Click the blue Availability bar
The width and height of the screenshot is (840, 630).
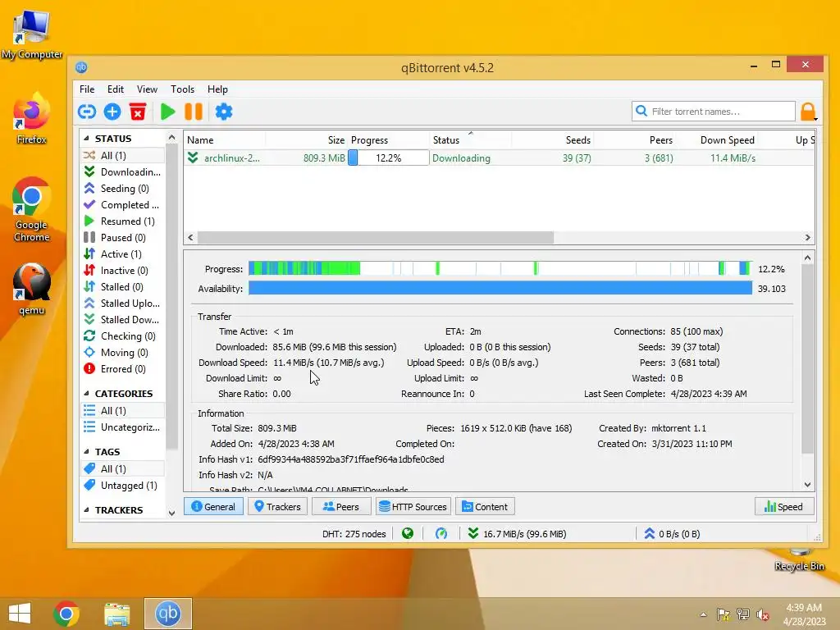pos(500,288)
